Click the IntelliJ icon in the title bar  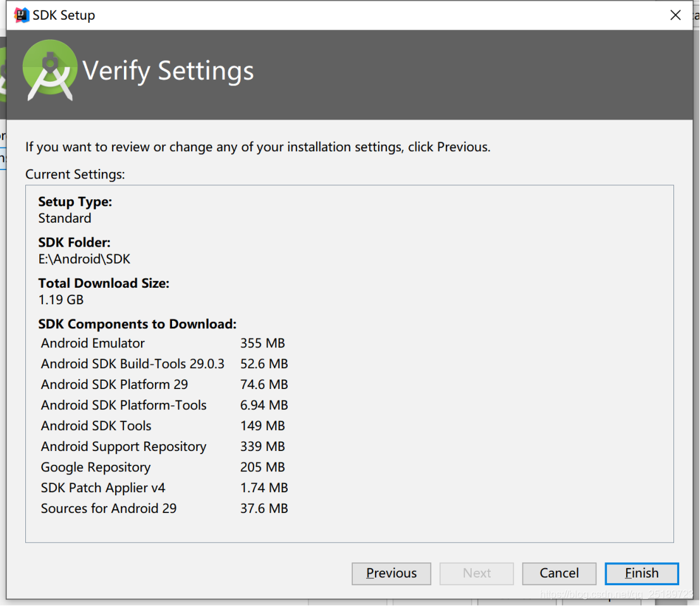[x=21, y=15]
